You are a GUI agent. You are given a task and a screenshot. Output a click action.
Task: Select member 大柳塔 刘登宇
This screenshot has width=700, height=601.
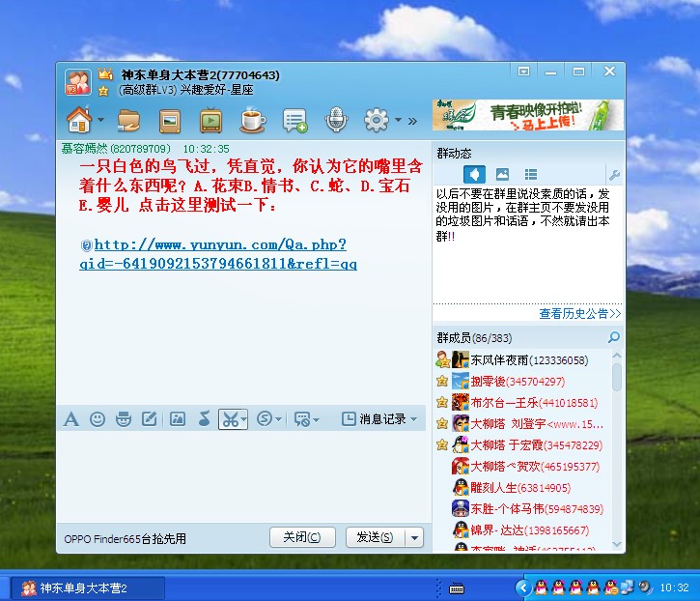click(x=522, y=423)
